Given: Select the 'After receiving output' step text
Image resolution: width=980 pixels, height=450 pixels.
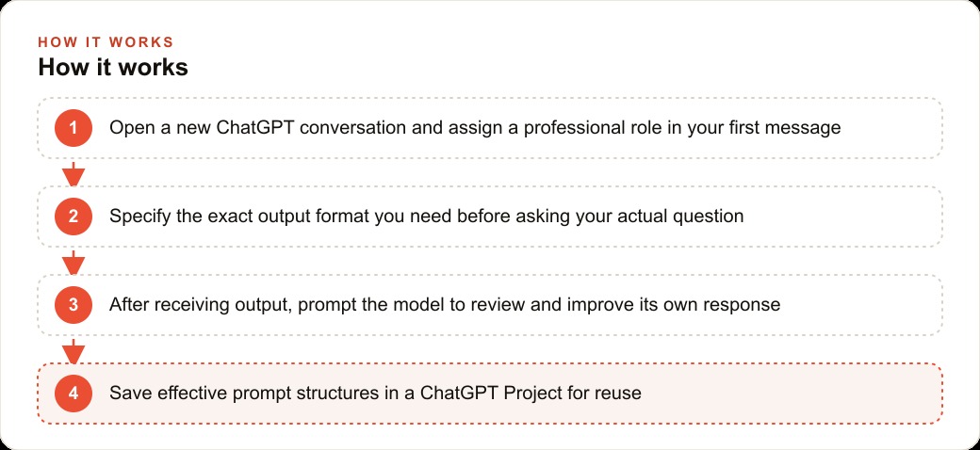Looking at the screenshot, I should [445, 305].
